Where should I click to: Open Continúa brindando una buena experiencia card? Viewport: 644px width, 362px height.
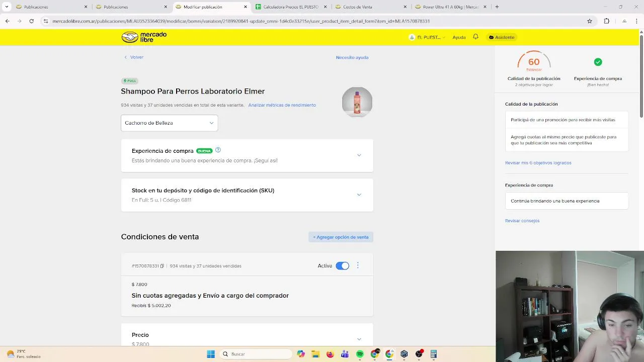pos(567,201)
